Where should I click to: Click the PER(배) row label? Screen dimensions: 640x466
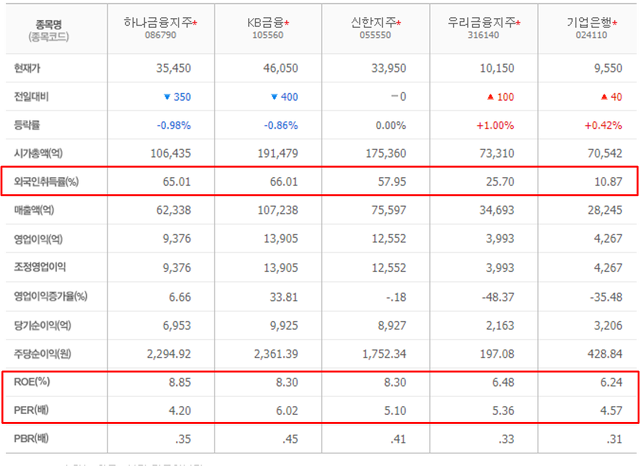point(31,410)
